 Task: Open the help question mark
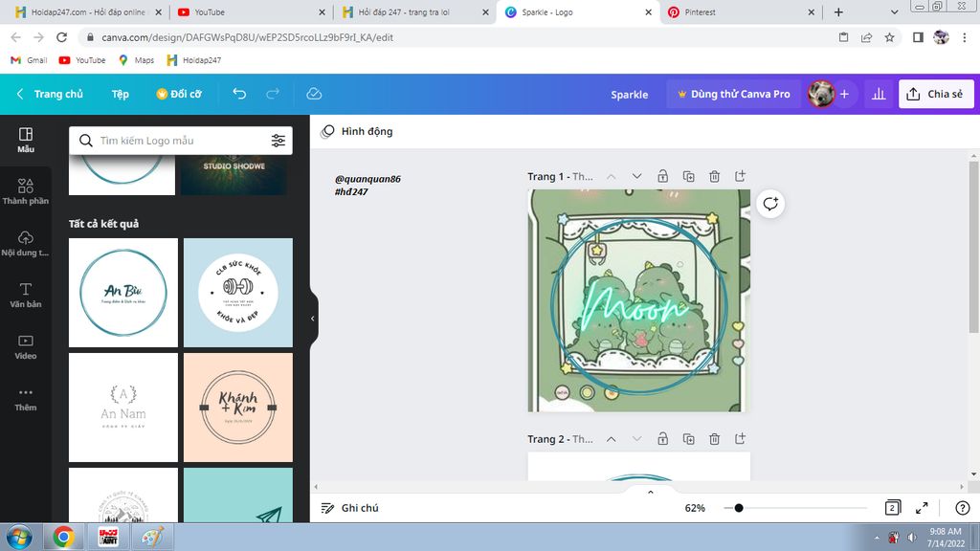click(x=963, y=508)
